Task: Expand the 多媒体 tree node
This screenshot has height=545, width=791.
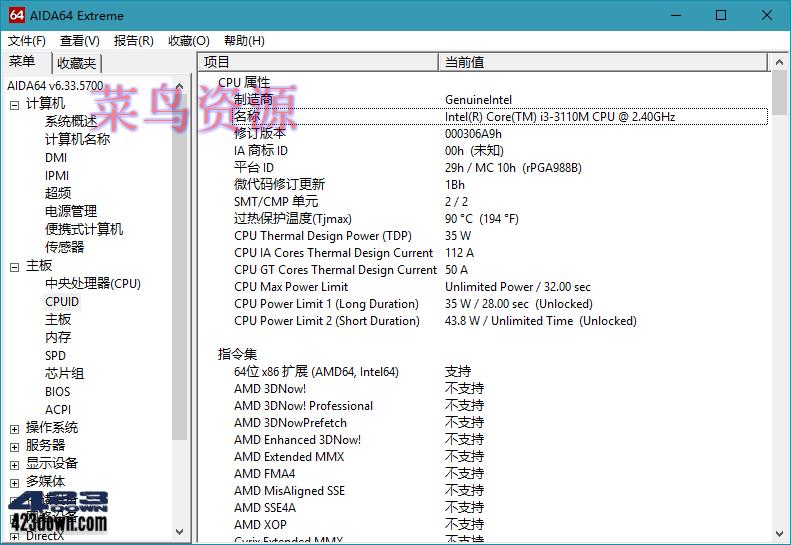Action: tap(14, 483)
